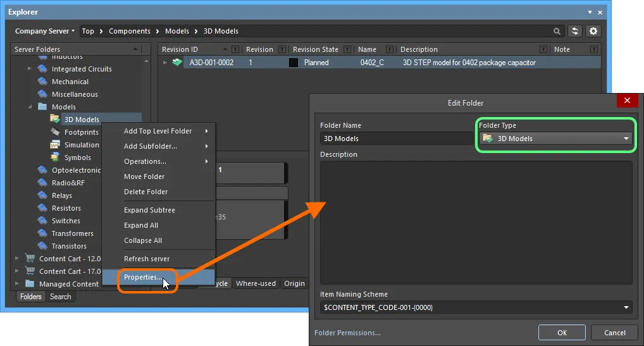Click the Planned state black color swatch
The image size is (644, 346).
pos(294,63)
